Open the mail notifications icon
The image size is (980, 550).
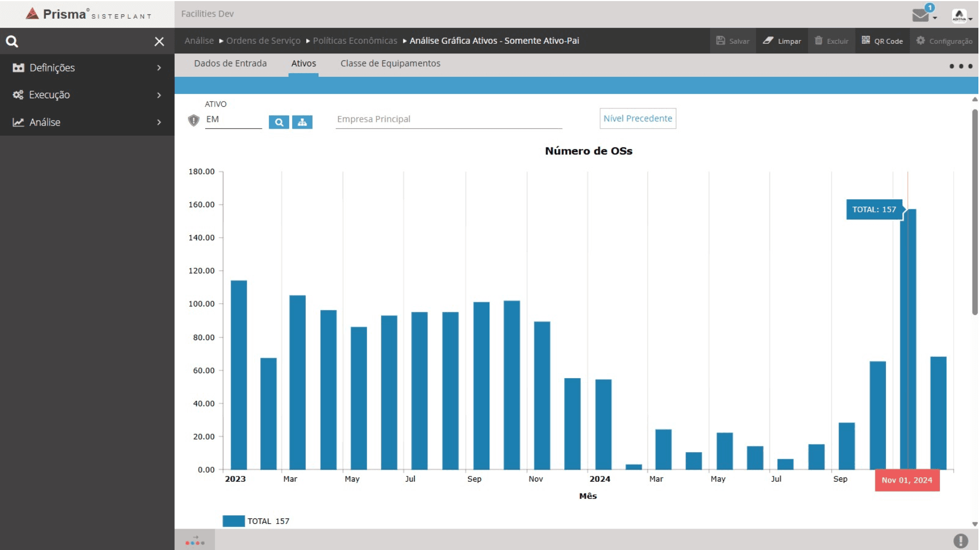[x=921, y=15]
